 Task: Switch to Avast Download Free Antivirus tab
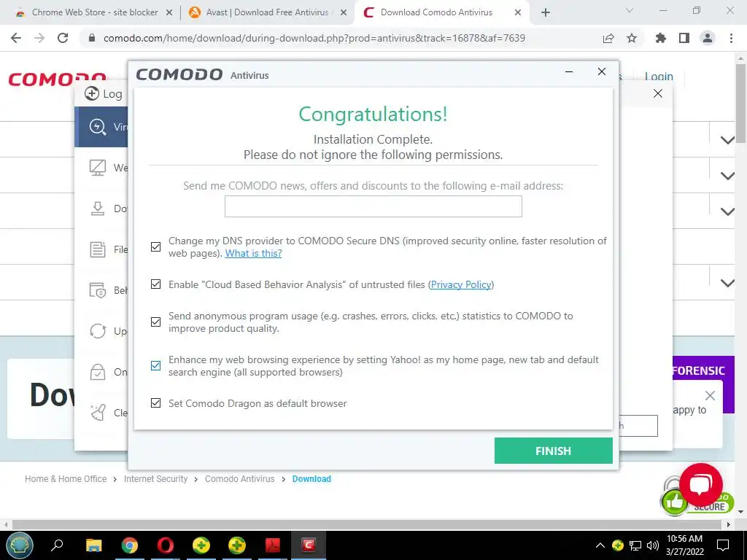pyautogui.click(x=267, y=12)
